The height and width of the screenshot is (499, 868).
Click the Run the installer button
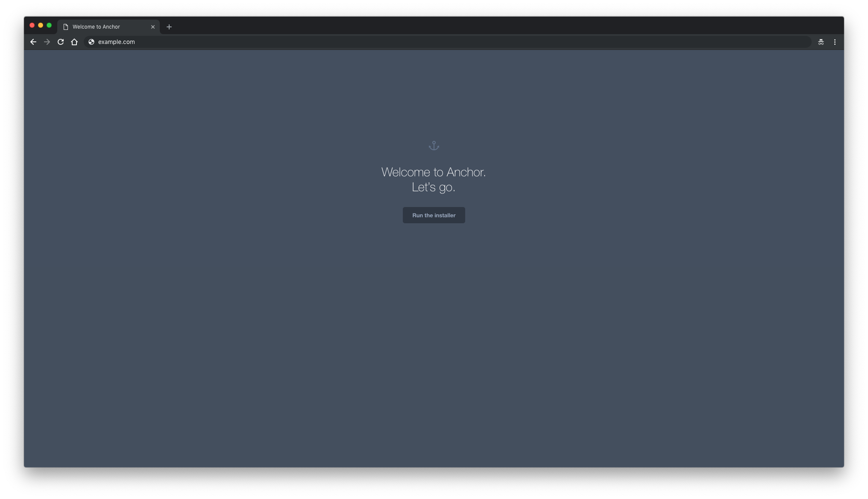[x=434, y=215]
